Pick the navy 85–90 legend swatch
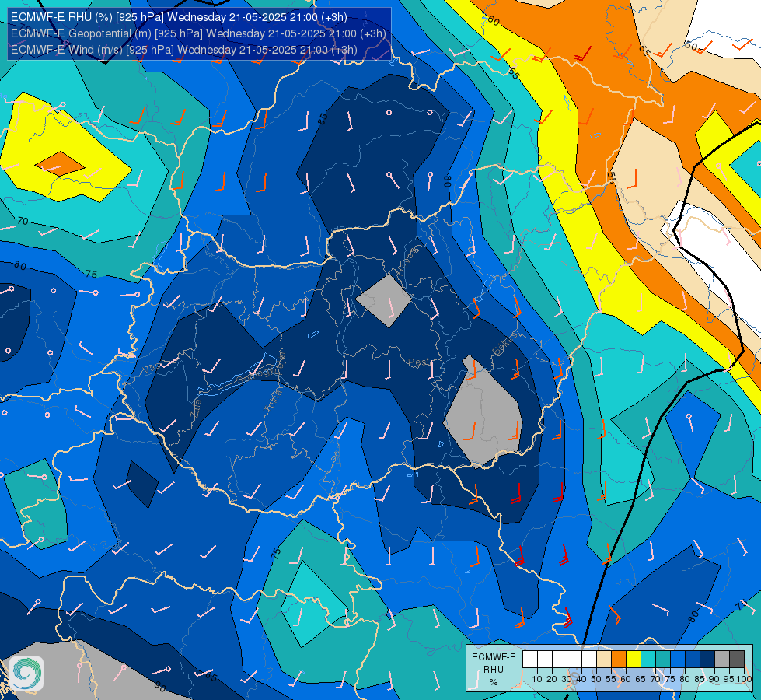 707,660
